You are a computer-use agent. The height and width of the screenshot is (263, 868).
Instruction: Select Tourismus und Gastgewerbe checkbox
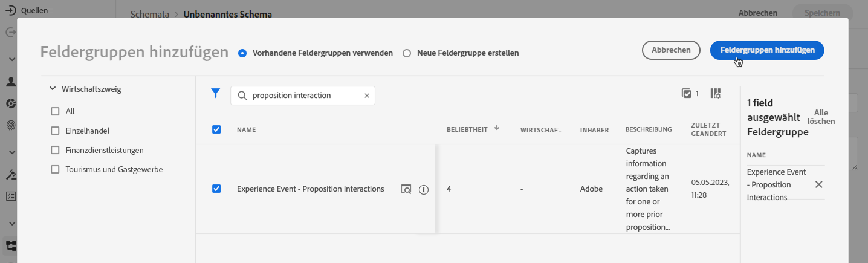point(56,169)
